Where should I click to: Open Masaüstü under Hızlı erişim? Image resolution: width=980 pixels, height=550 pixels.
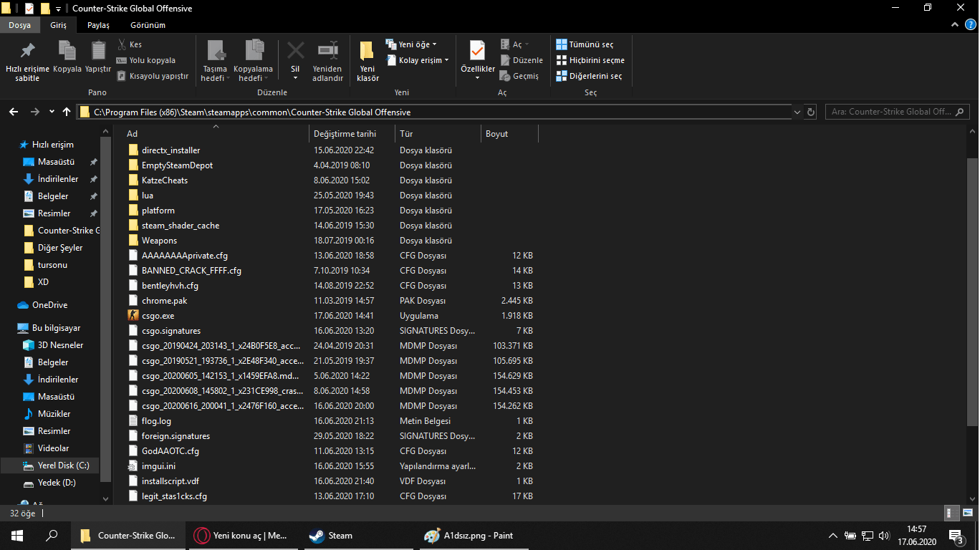(x=56, y=162)
